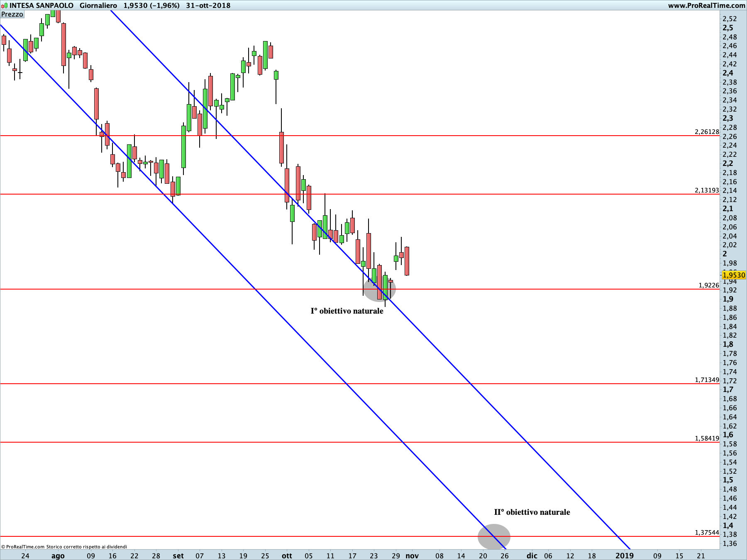Click the 1,58419 horizontal level label
Viewport: 747px width, 560px height.
(x=707, y=438)
